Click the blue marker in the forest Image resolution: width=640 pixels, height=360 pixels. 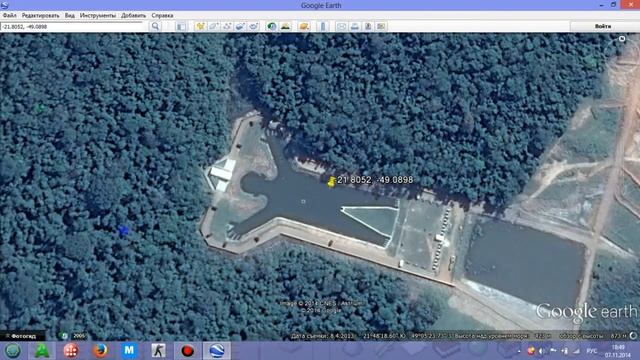(x=123, y=231)
